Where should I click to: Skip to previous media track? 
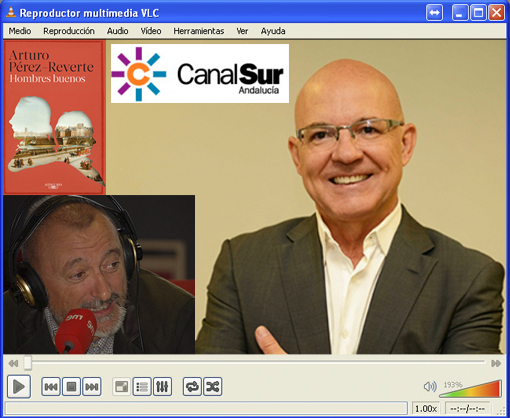tap(51, 387)
